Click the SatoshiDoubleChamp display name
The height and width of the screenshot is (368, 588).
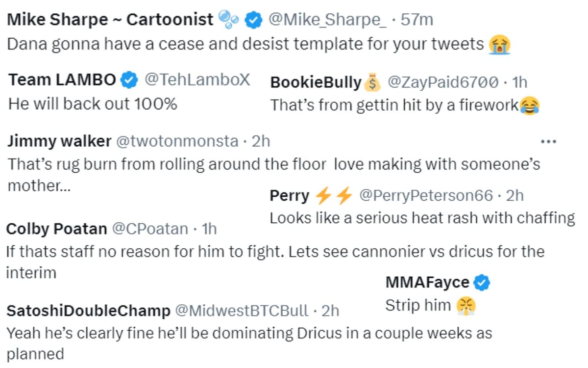pos(89,311)
